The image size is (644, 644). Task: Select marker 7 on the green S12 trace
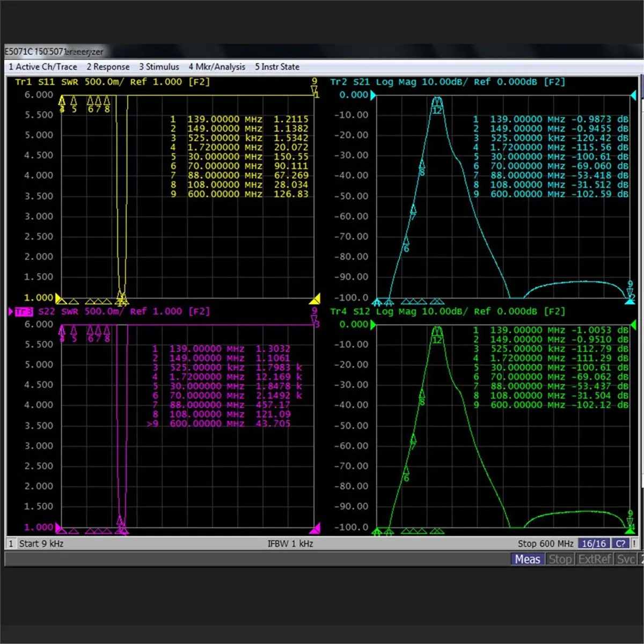(x=413, y=439)
